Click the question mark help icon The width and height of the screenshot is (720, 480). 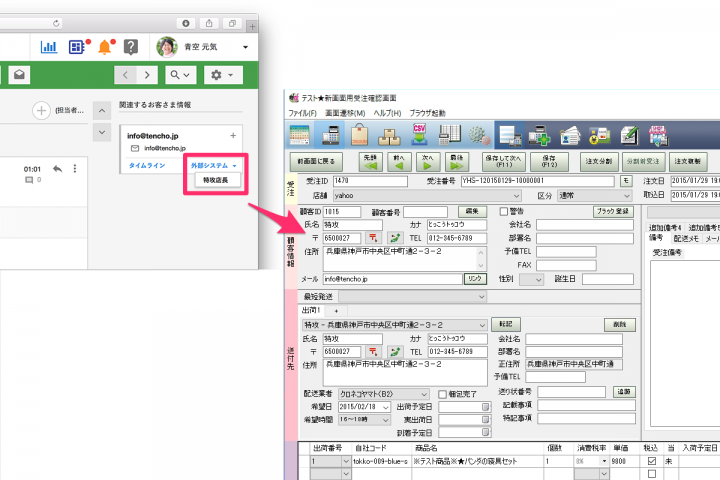click(x=130, y=46)
